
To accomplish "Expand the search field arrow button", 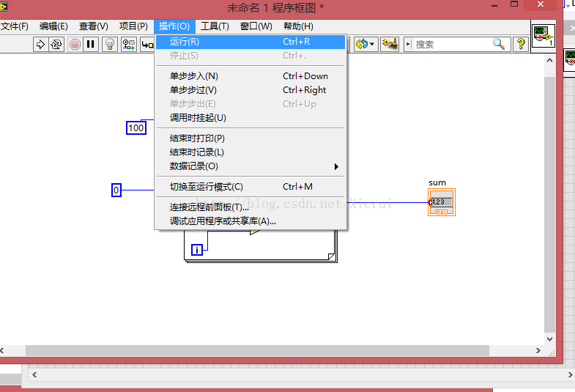I will (x=409, y=45).
